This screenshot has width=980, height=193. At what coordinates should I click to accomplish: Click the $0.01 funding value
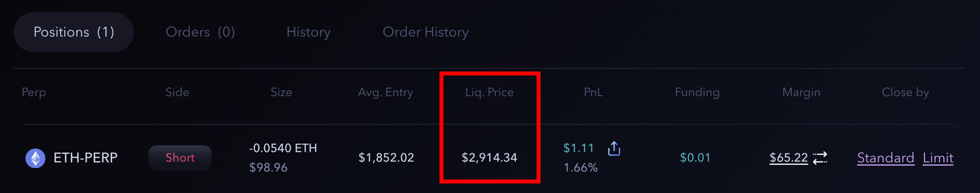pos(695,158)
